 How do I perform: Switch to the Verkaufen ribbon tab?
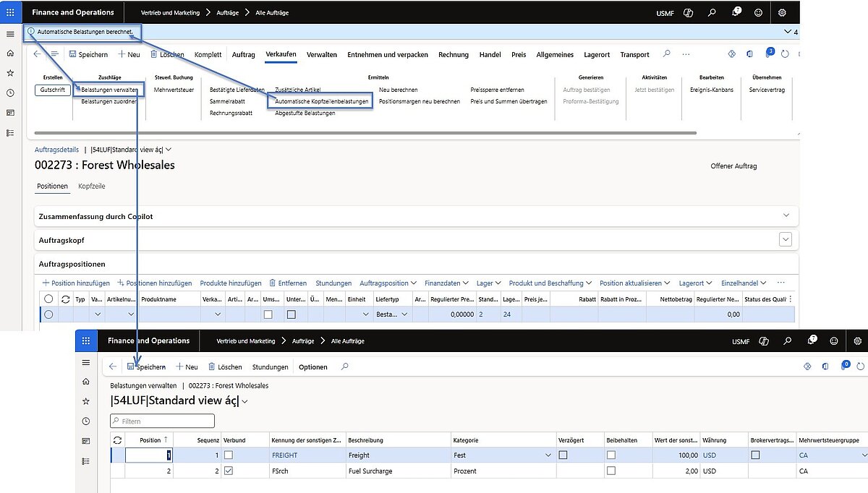[281, 54]
